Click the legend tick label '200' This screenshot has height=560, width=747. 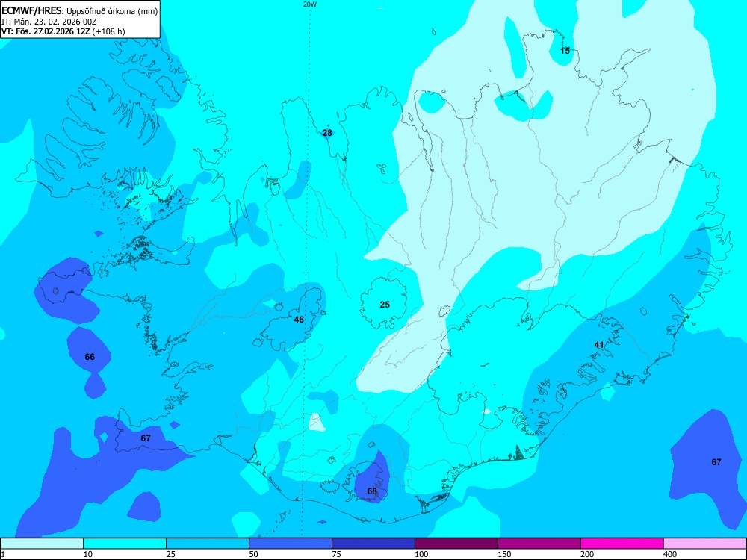click(x=587, y=554)
